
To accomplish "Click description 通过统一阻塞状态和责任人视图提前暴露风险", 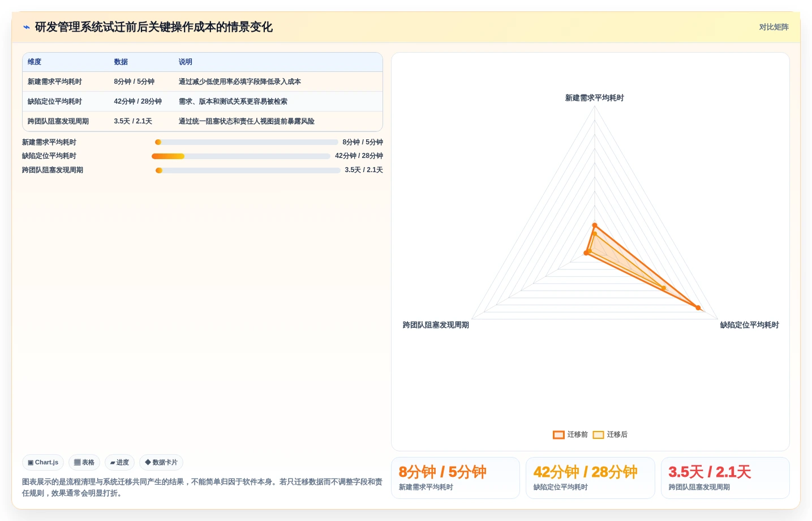I will tap(247, 122).
